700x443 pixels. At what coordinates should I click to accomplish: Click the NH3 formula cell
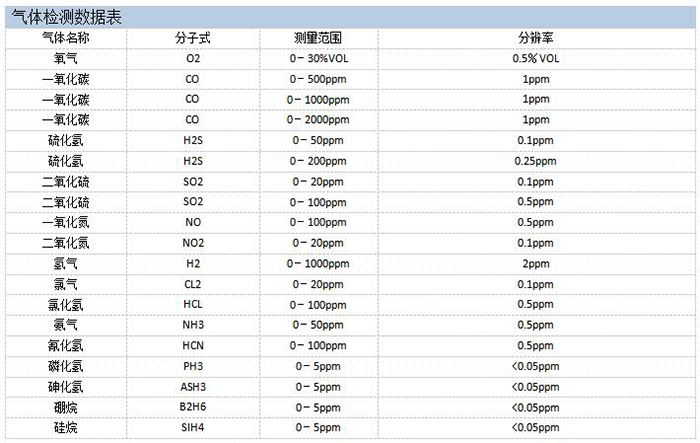(x=193, y=325)
